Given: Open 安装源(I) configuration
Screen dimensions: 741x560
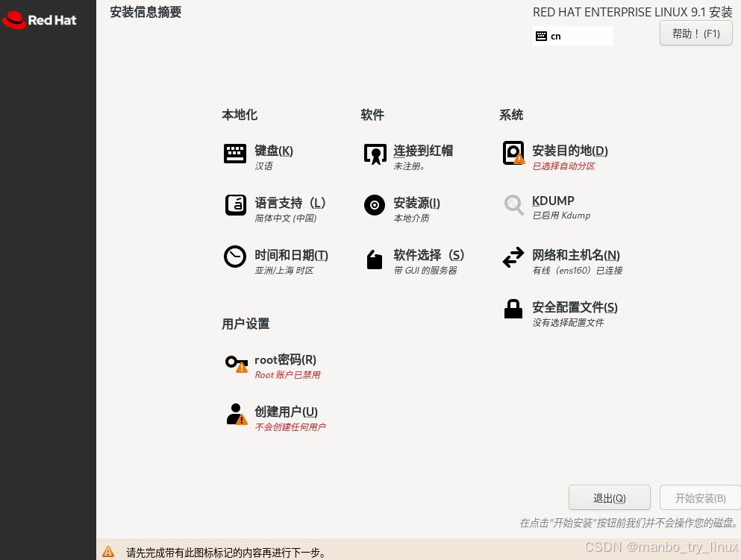Looking at the screenshot, I should point(416,203).
